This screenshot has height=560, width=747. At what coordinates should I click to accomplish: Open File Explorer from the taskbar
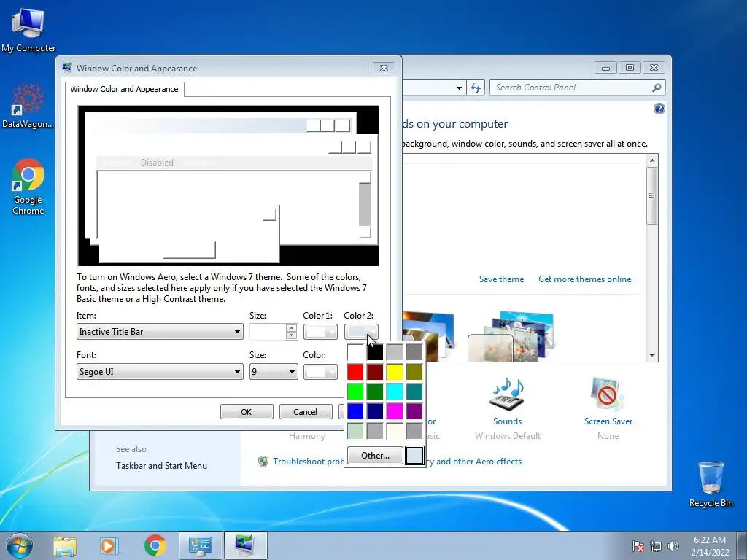pyautogui.click(x=65, y=545)
